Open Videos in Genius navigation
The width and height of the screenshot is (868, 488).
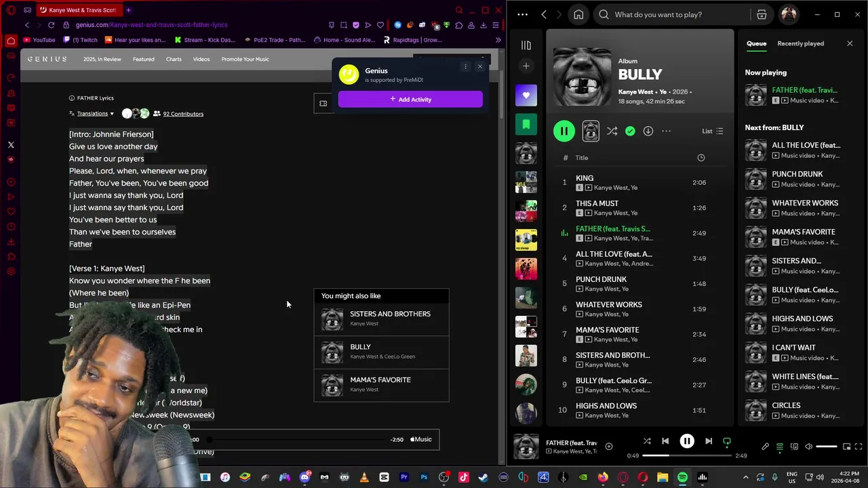click(x=201, y=59)
